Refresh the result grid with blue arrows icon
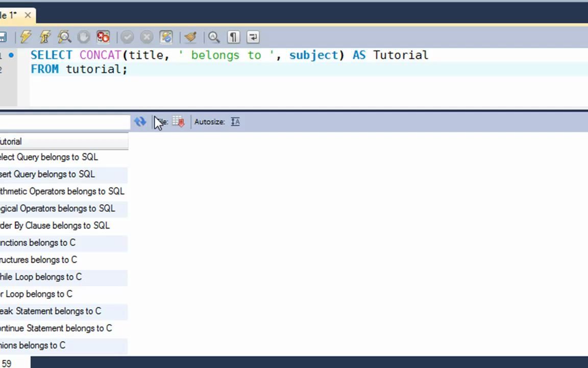The image size is (588, 368). point(140,122)
